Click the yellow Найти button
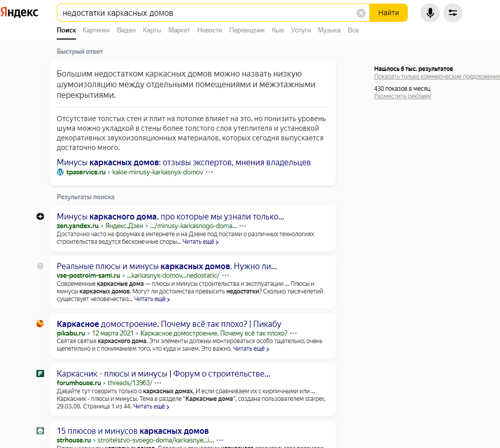Screen dimensions: 500x448 389,13
